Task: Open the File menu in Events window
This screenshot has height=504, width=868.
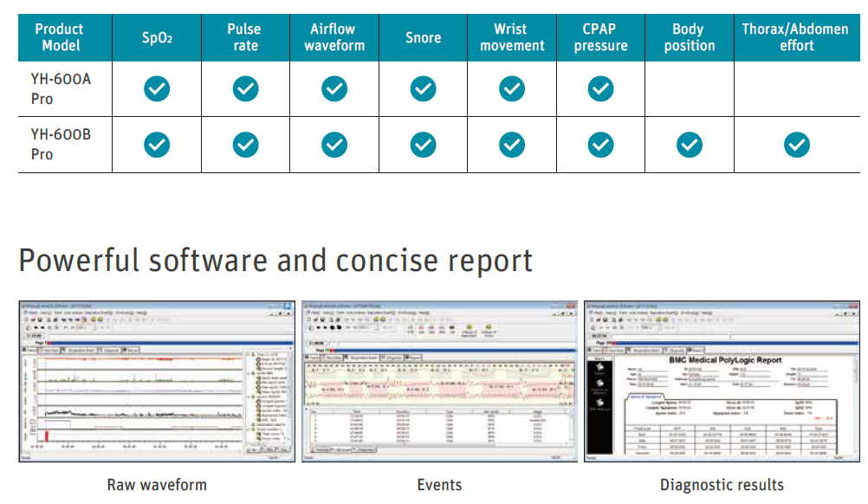Action: click(x=312, y=313)
